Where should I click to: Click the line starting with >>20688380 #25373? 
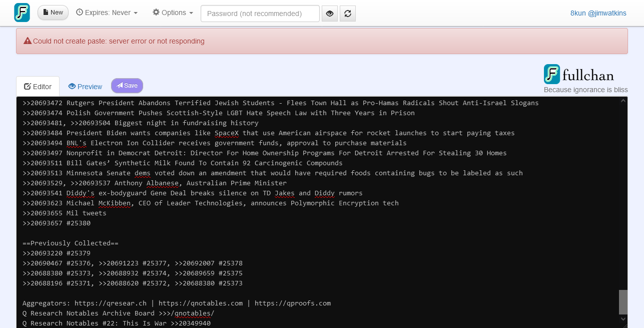[133, 273]
